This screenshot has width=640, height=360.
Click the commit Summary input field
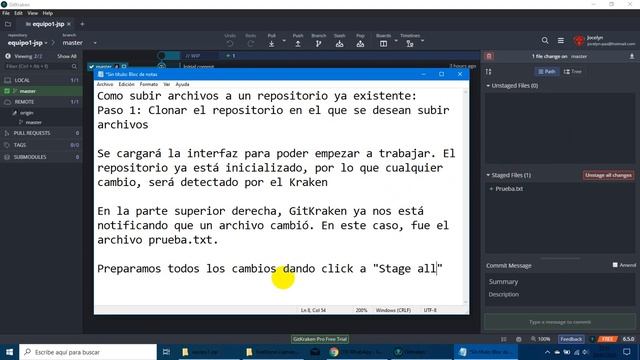(560, 282)
